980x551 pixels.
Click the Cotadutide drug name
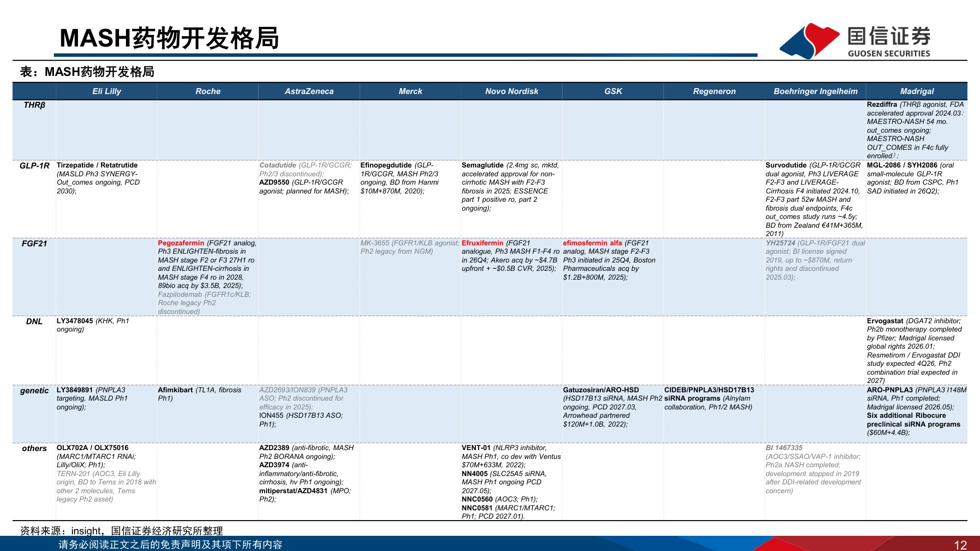pyautogui.click(x=278, y=165)
